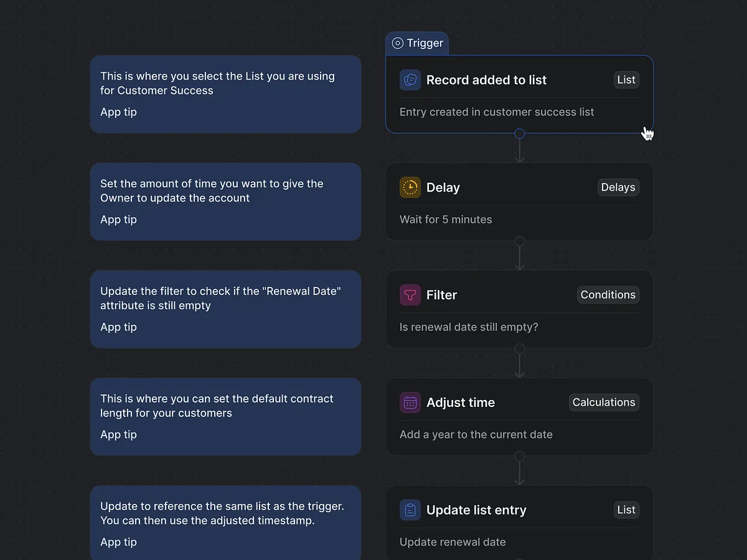This screenshot has height=560, width=747.
Task: Click the List label on the trigger node
Action: [626, 80]
